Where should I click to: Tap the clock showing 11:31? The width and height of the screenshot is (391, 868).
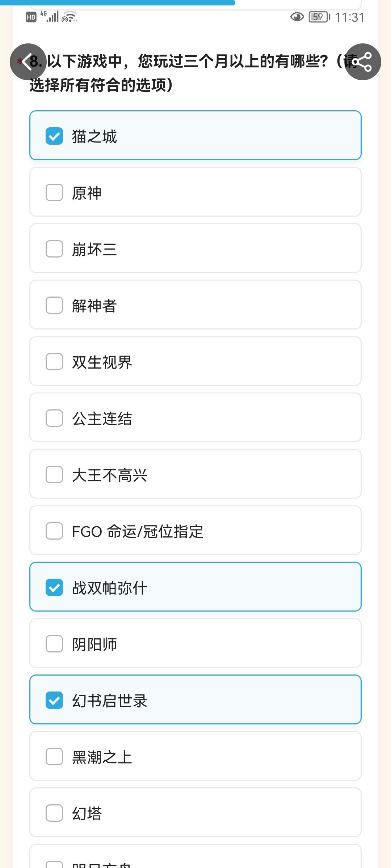point(349,17)
